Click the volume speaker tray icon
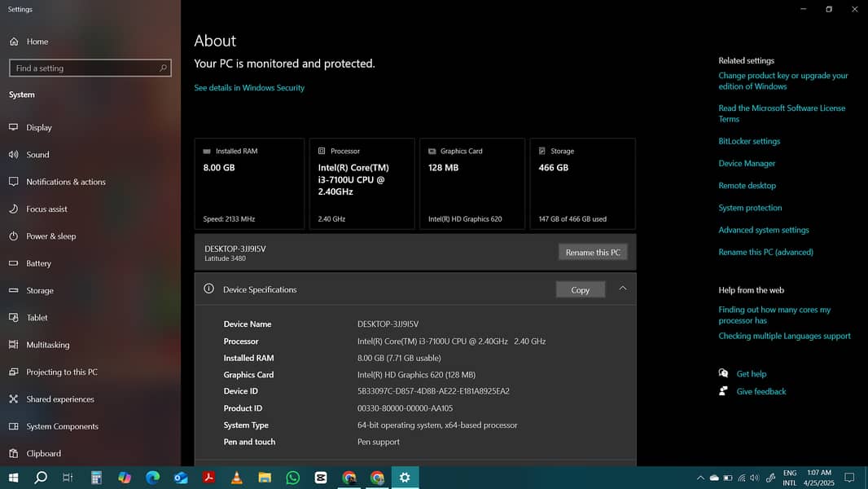This screenshot has width=868, height=489. pyautogui.click(x=754, y=478)
